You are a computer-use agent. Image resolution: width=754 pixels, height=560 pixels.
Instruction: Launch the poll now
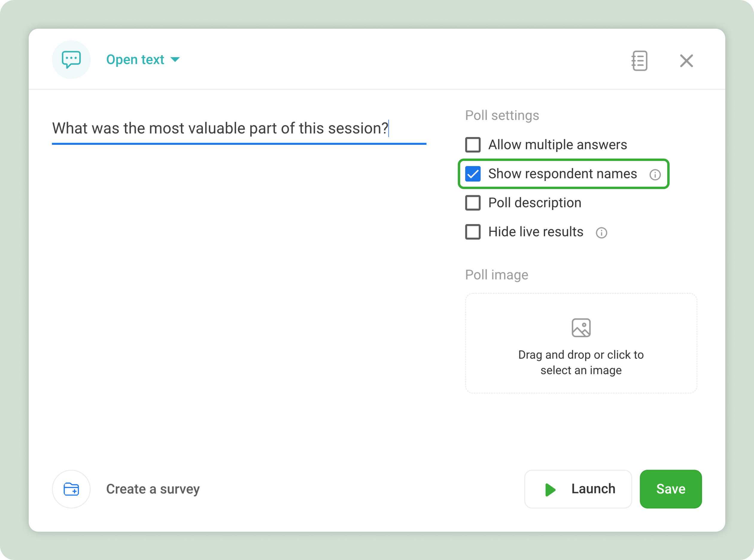(x=578, y=489)
